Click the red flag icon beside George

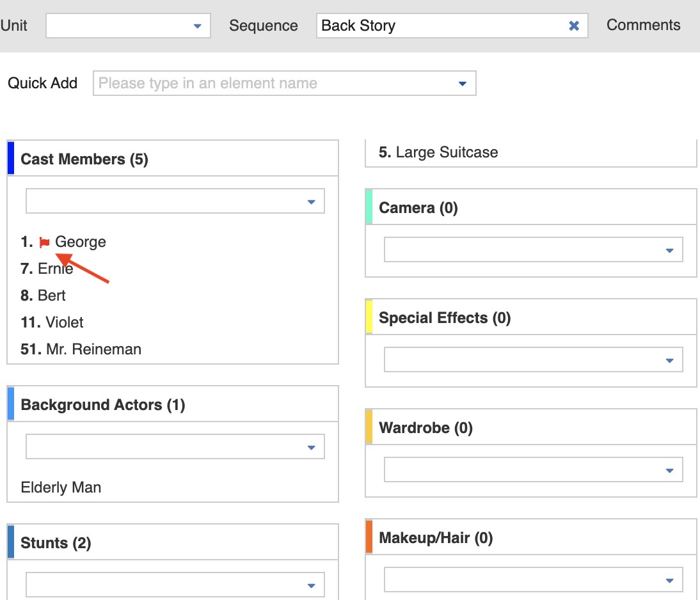(44, 242)
